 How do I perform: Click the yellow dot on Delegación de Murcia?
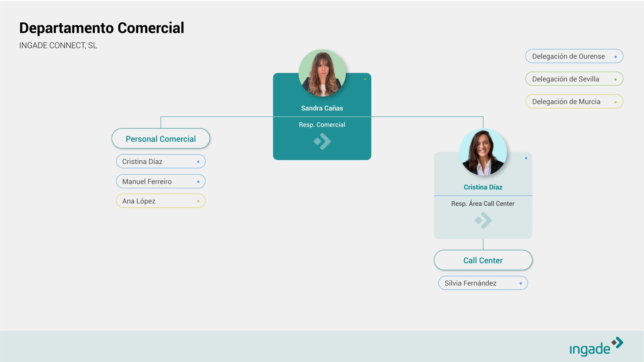[616, 102]
